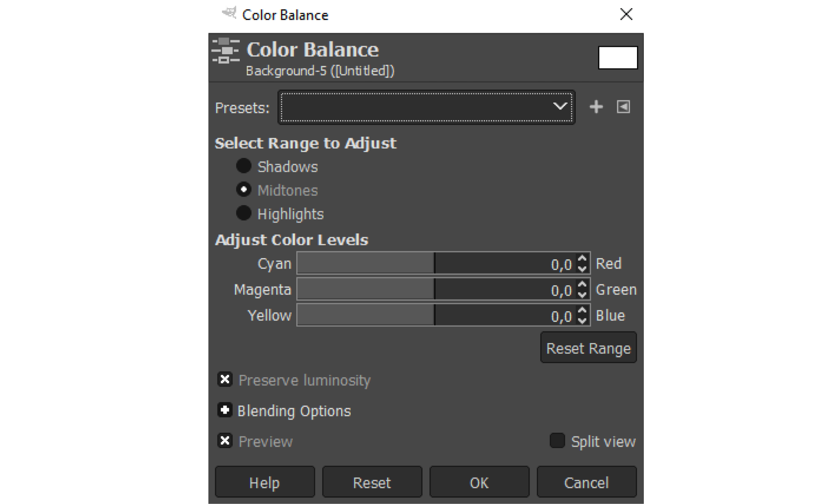The height and width of the screenshot is (504, 830).
Task: Click the Reset Range button
Action: pyautogui.click(x=588, y=347)
